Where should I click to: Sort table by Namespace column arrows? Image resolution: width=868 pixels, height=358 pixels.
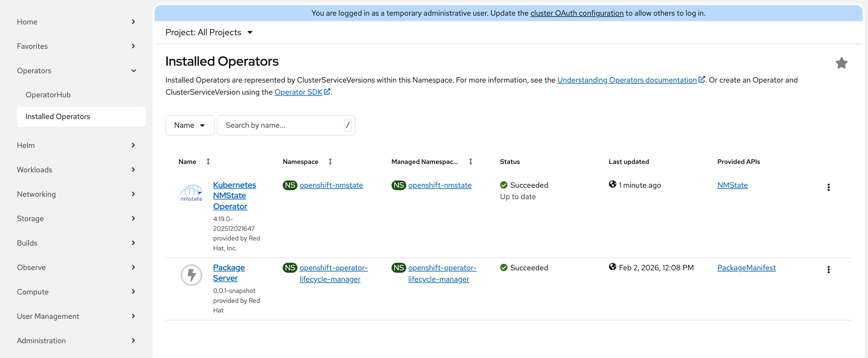pos(330,162)
